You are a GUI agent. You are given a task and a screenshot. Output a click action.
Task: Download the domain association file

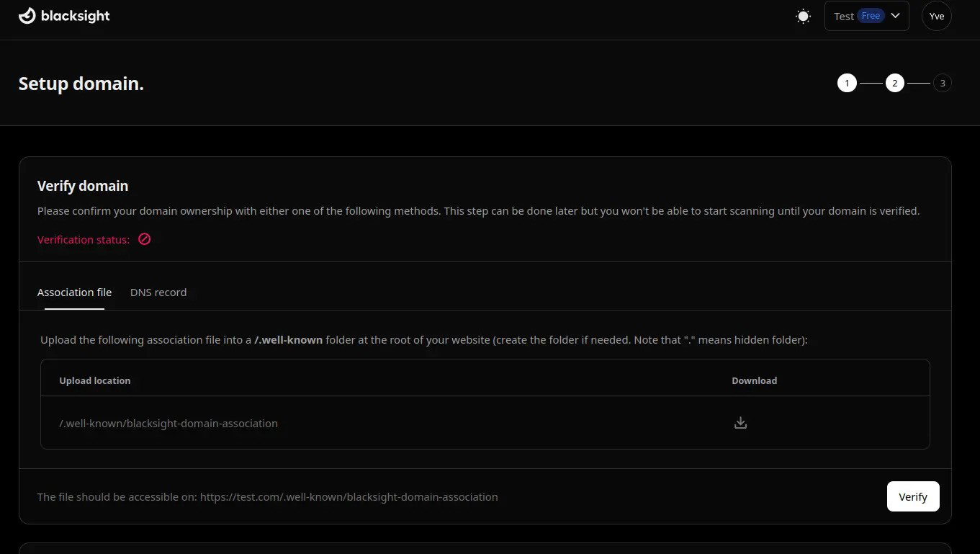(x=740, y=423)
